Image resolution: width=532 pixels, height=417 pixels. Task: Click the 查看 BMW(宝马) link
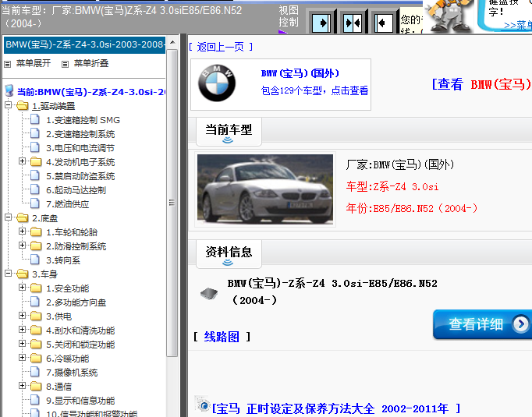(482, 84)
